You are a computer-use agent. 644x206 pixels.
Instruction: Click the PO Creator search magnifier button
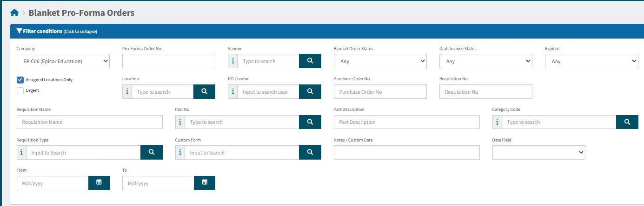[x=310, y=92]
